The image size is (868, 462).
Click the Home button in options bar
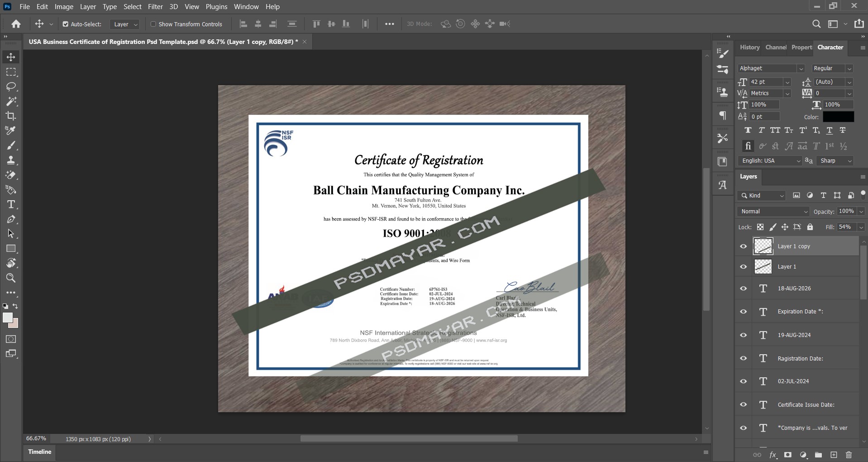coord(16,24)
